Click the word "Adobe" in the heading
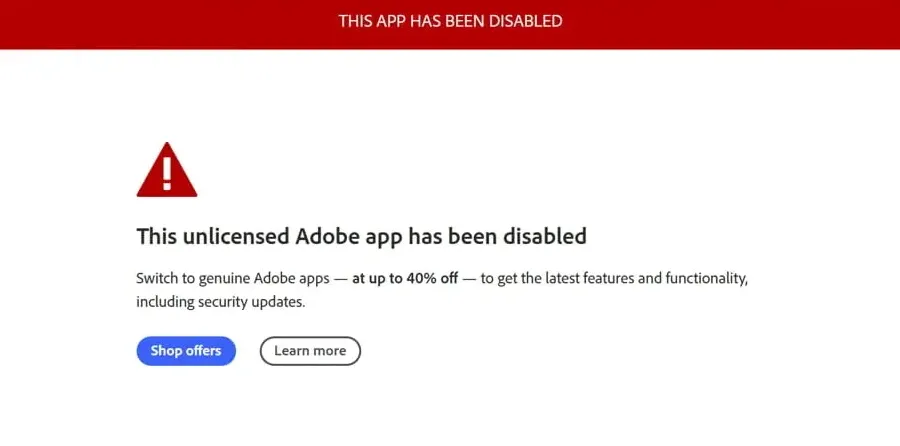This screenshot has height=446, width=900. (x=327, y=237)
